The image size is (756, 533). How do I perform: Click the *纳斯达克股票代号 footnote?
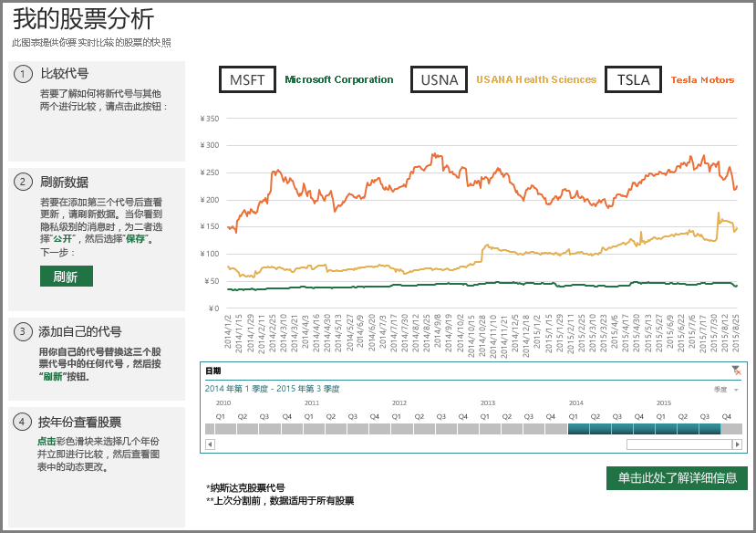245,487
